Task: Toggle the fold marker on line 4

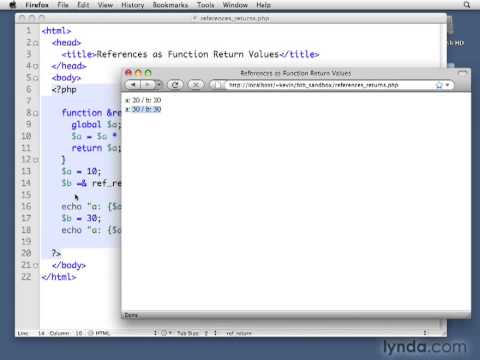Action: click(36, 66)
